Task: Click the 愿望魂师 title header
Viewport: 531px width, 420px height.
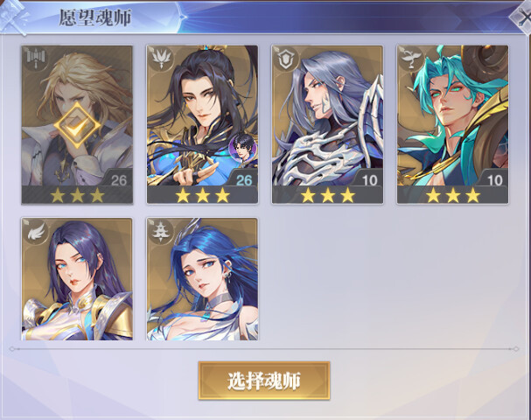Action: point(94,17)
